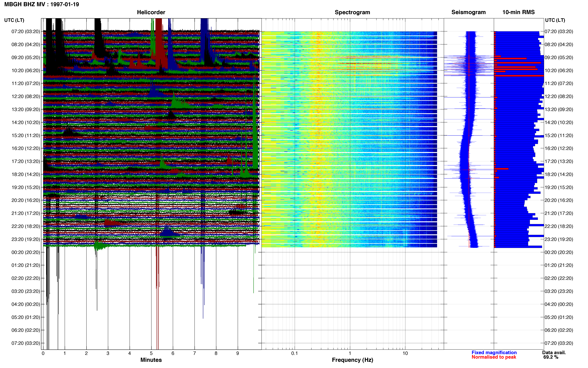588x368 pixels.
Task: Click the right '09:20 (05:20)' time label
Action: tap(559, 57)
